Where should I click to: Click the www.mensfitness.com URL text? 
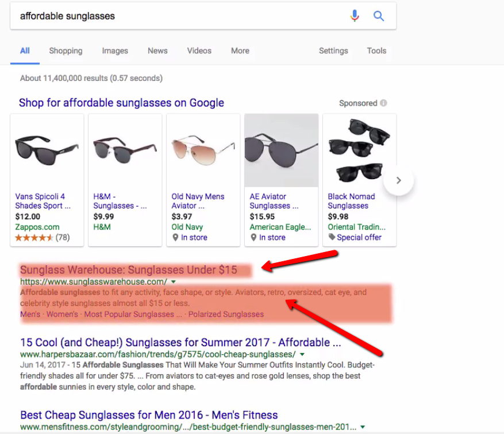[188, 427]
